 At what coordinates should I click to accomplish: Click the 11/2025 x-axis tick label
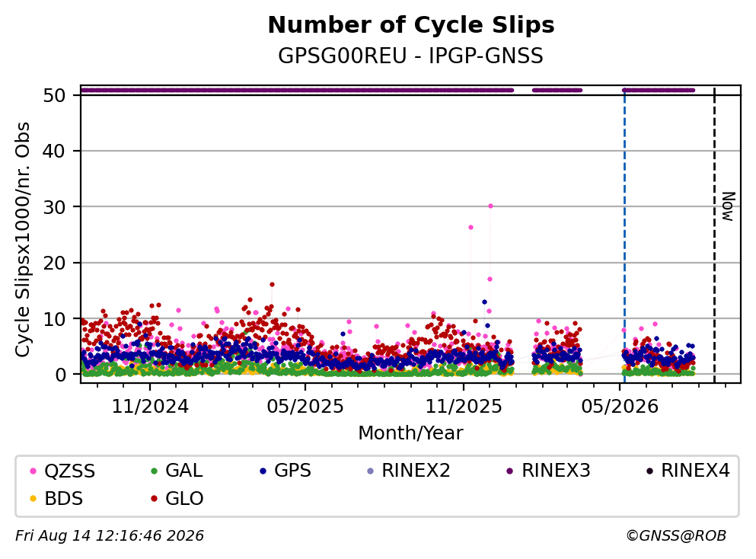464,407
